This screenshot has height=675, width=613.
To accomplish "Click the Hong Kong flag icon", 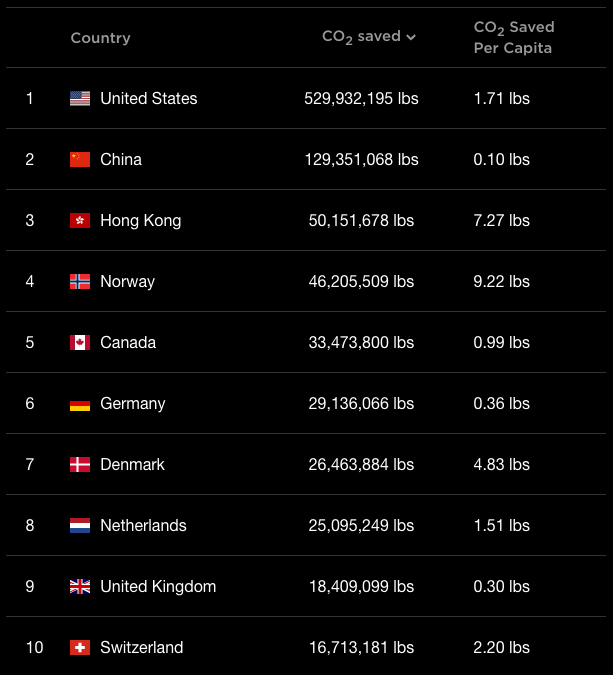I will pyautogui.click(x=80, y=220).
